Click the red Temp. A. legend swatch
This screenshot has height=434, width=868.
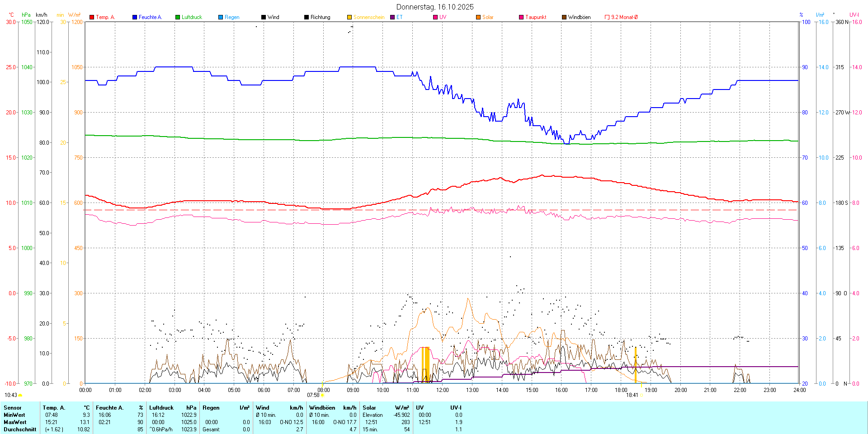pyautogui.click(x=92, y=17)
